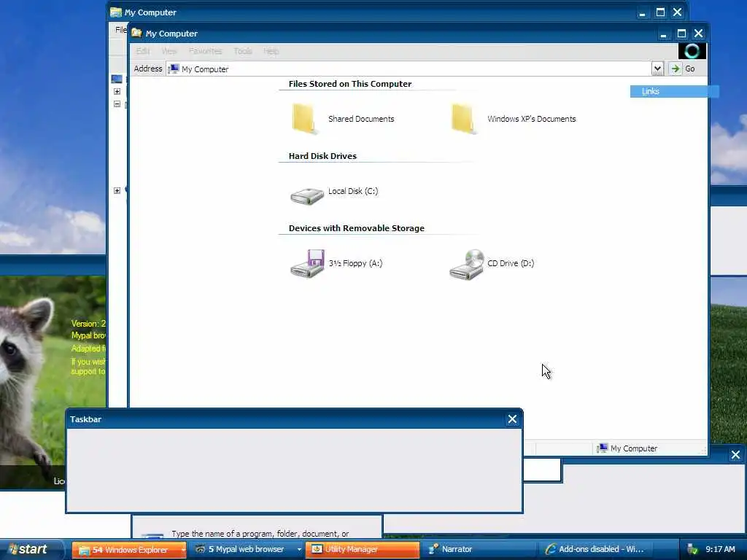Click the back My Computer window title icon
Viewport: 747px width, 560px height.
(x=116, y=12)
